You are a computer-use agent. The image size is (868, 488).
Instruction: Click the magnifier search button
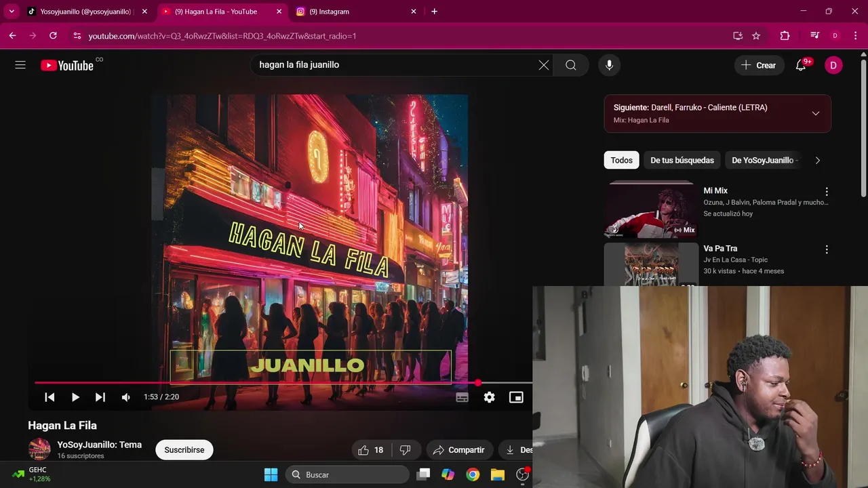pos(571,65)
